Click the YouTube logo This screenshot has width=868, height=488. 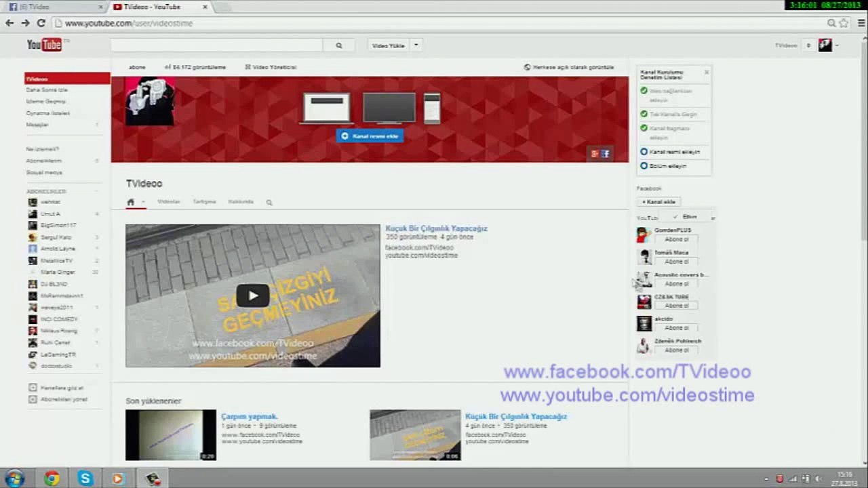(x=45, y=45)
